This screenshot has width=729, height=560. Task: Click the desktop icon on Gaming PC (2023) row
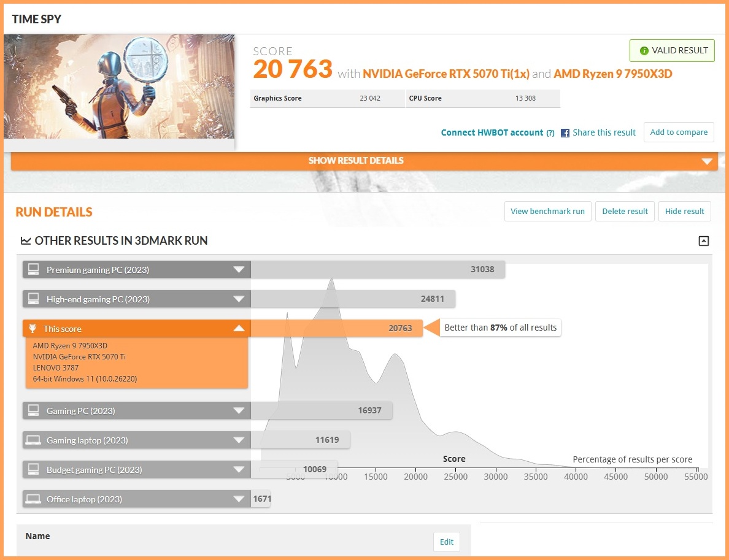point(34,410)
